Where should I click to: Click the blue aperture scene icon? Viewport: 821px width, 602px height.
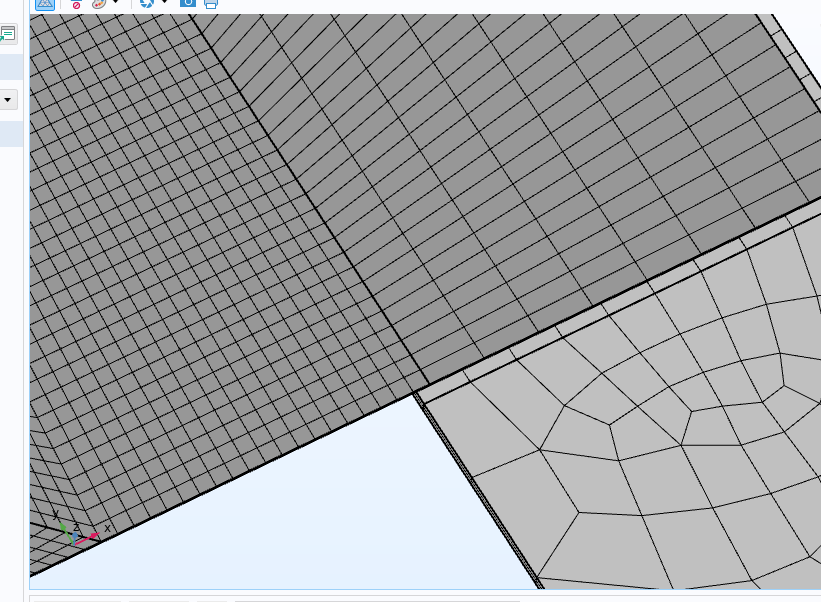[147, 4]
